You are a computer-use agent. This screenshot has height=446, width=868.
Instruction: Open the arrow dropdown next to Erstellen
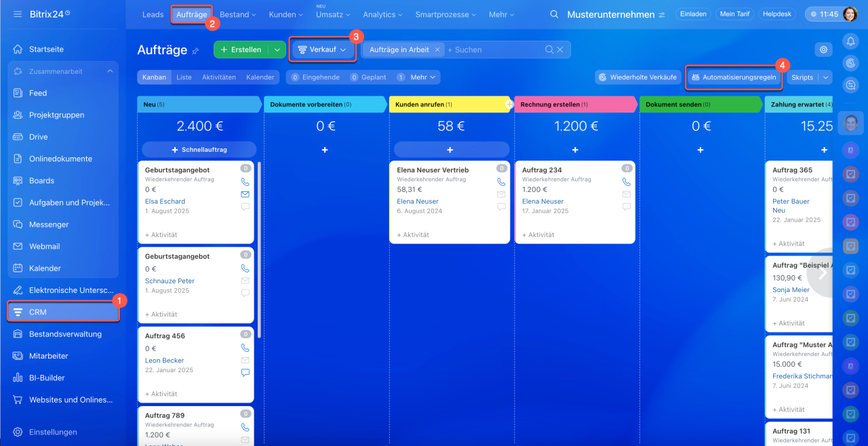(x=277, y=49)
